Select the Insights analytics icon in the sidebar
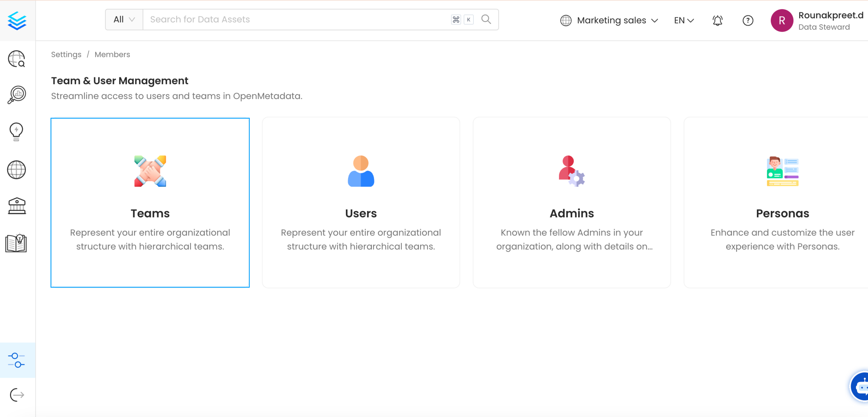The height and width of the screenshot is (417, 868). [x=16, y=95]
